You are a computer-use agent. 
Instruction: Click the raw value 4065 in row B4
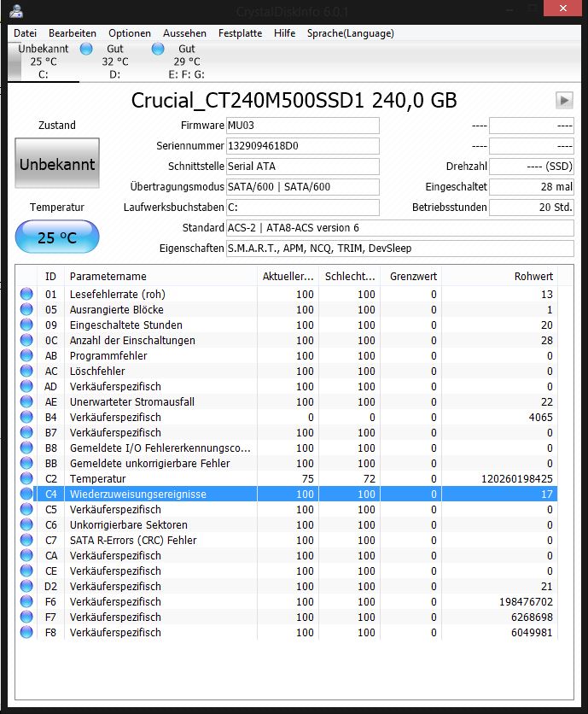(541, 417)
